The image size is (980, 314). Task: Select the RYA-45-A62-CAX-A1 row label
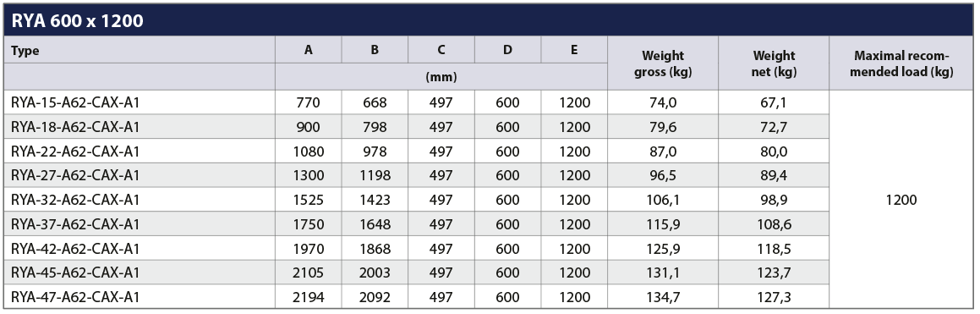pos(75,273)
